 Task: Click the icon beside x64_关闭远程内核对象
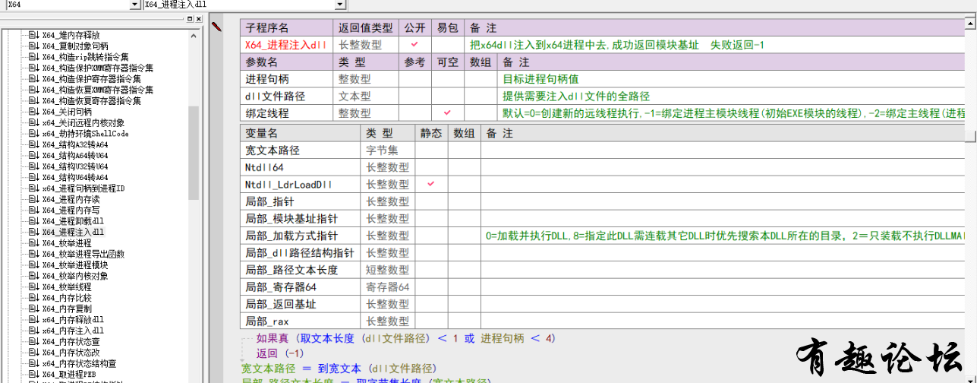pyautogui.click(x=33, y=122)
